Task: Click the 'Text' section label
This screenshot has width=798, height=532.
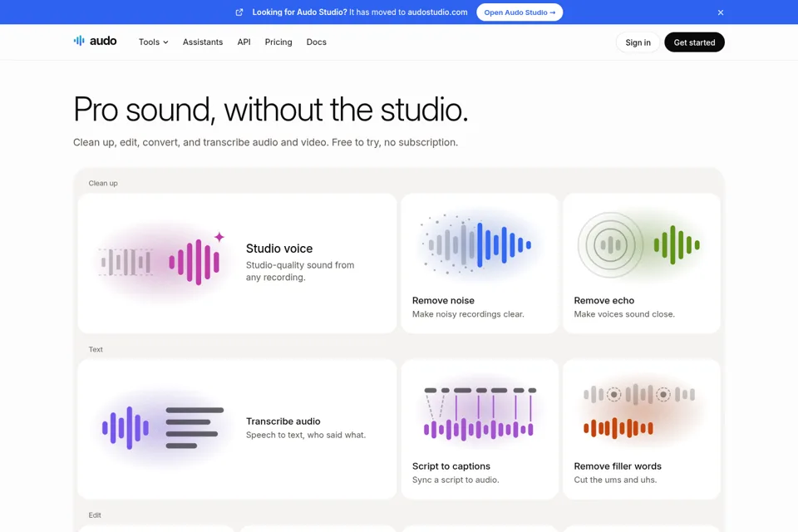Action: pos(96,349)
